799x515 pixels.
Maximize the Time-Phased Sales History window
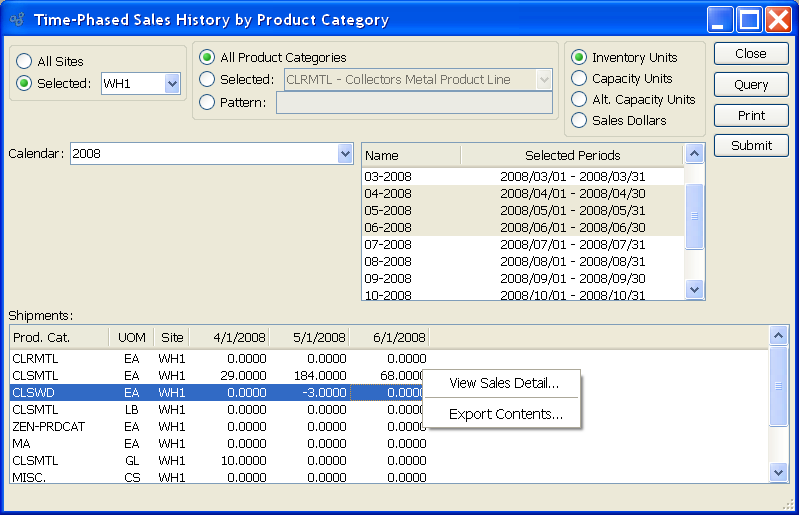(x=750, y=19)
